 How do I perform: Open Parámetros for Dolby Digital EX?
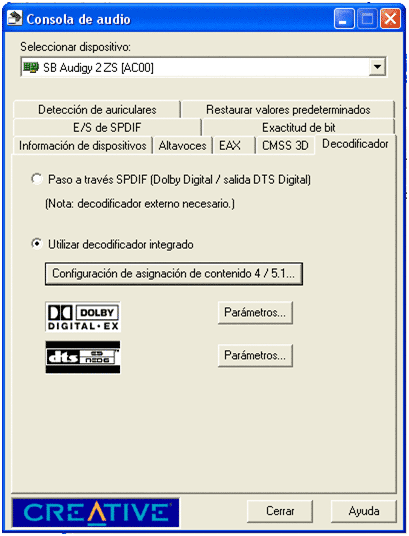point(255,312)
